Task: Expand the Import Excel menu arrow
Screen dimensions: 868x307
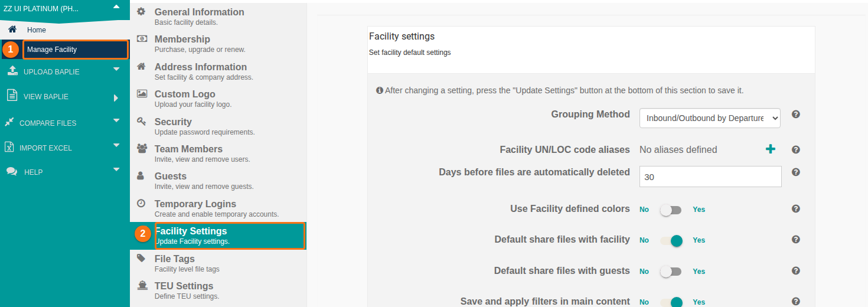Action: pyautogui.click(x=116, y=145)
